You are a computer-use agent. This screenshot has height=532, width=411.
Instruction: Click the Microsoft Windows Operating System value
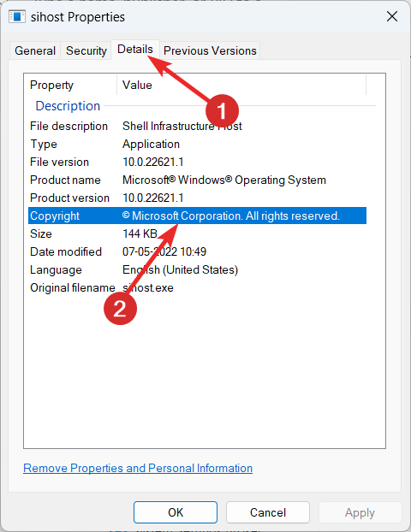[x=224, y=180]
